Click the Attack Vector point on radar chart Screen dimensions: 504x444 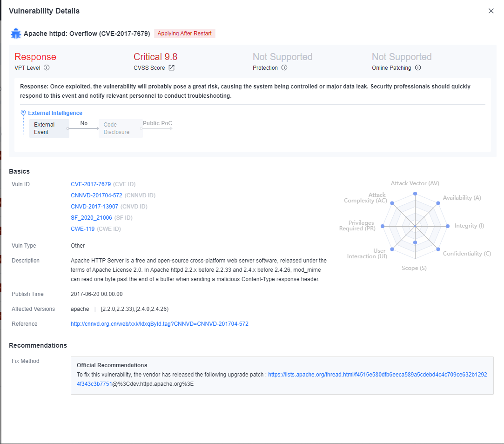click(x=415, y=193)
